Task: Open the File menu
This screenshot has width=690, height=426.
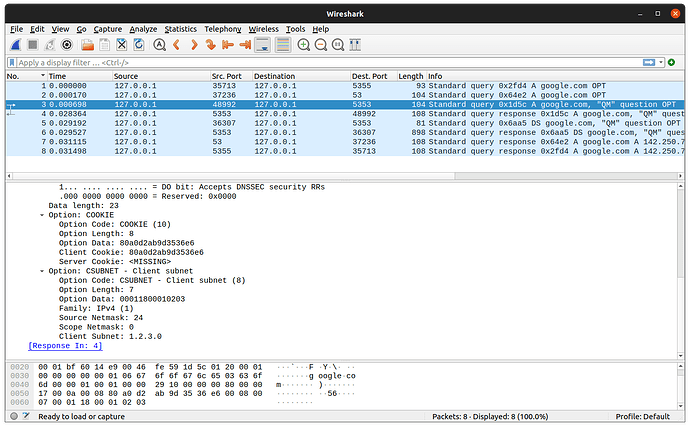Action: tap(17, 29)
